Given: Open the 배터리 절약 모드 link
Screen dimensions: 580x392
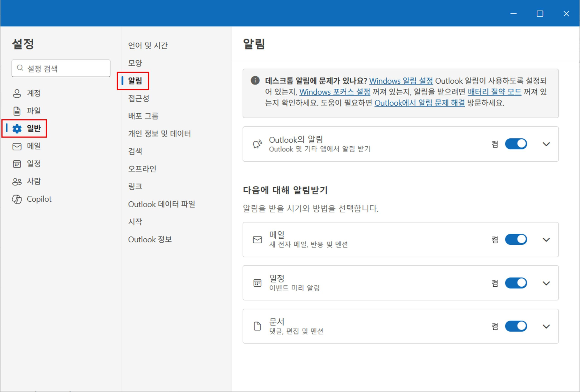Looking at the screenshot, I should pos(494,92).
